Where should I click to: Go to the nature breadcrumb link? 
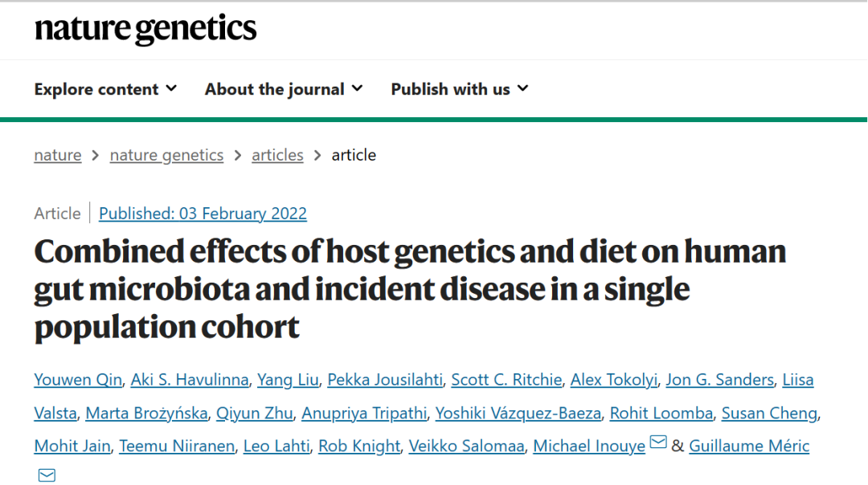[x=57, y=155]
